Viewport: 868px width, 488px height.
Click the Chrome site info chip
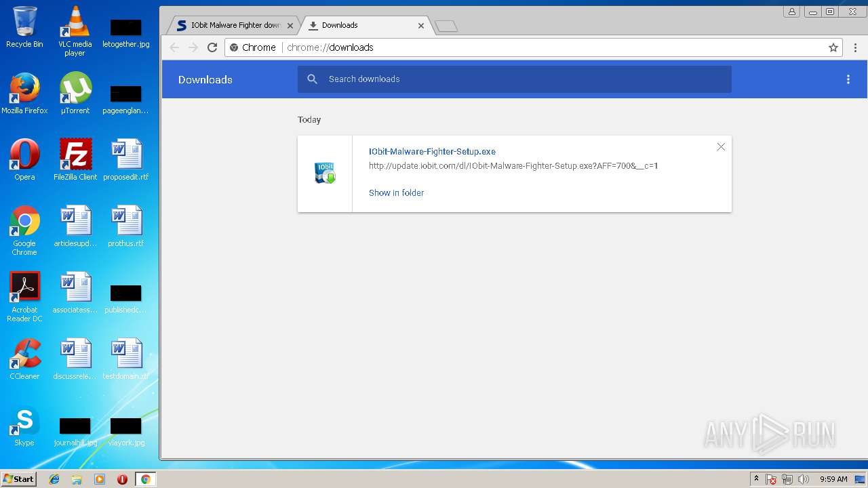[253, 47]
